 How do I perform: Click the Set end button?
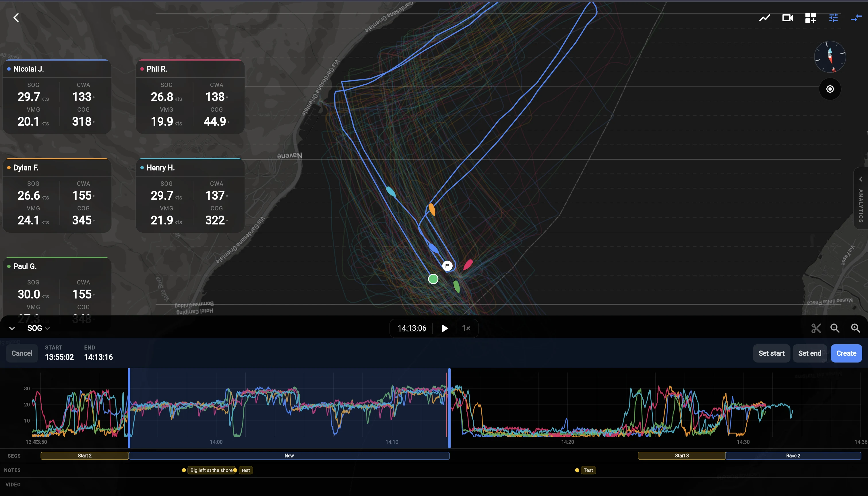(809, 353)
